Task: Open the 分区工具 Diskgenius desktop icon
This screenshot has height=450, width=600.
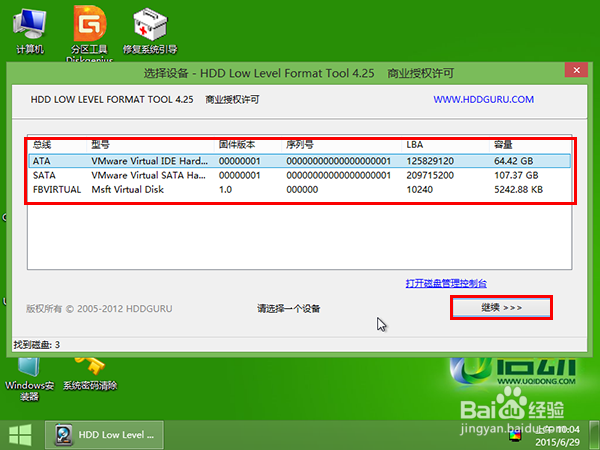Action: tap(90, 34)
